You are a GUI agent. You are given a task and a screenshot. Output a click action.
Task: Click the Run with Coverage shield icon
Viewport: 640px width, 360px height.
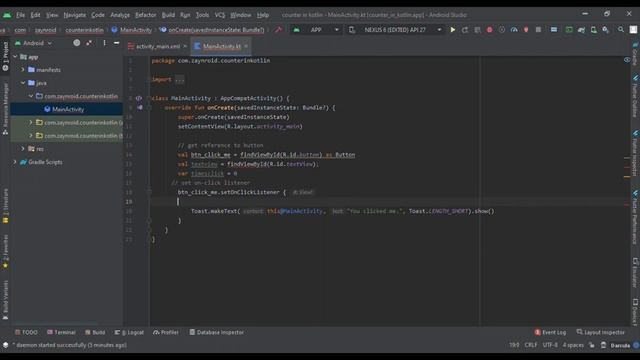click(502, 30)
